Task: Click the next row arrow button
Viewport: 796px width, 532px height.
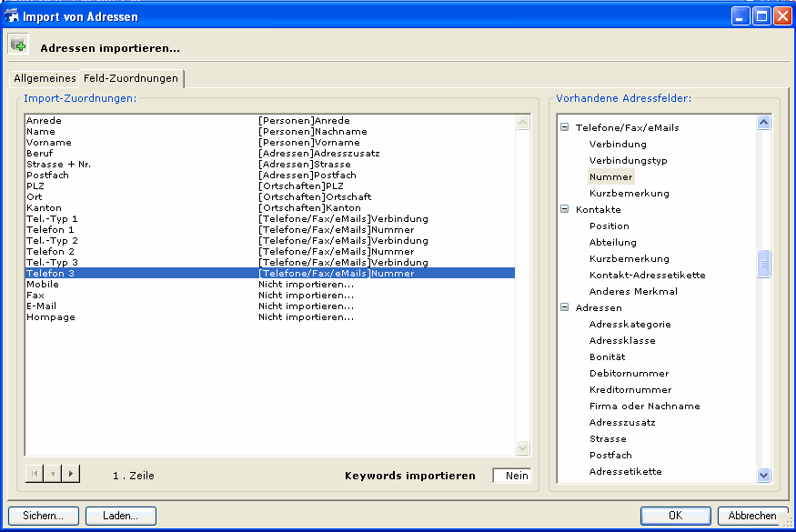Action: pyautogui.click(x=70, y=473)
